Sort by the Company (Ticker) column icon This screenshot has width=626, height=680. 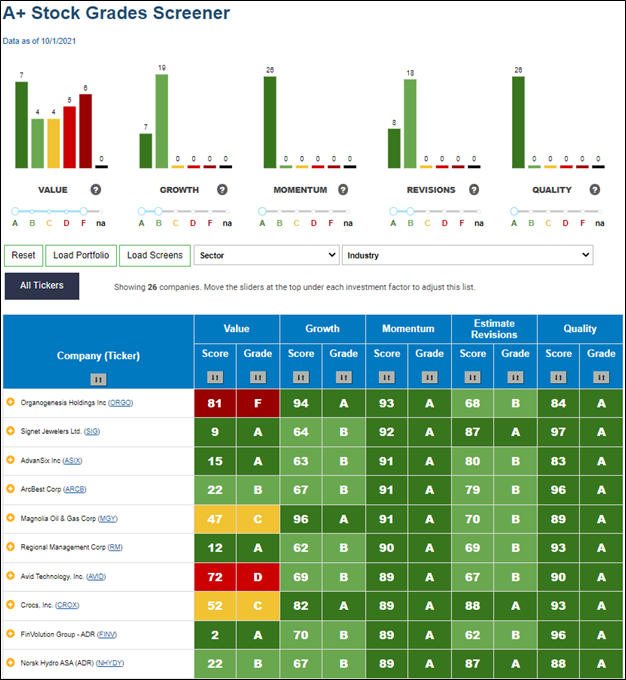coord(98,379)
